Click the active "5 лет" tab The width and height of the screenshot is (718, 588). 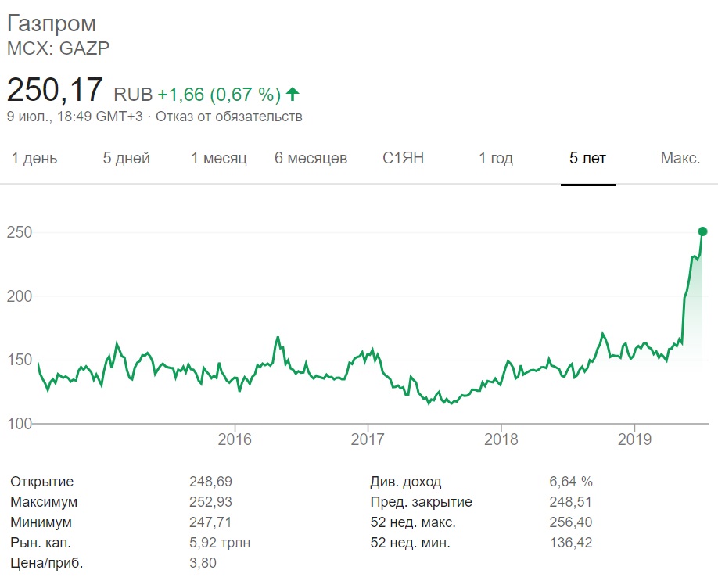(x=587, y=159)
